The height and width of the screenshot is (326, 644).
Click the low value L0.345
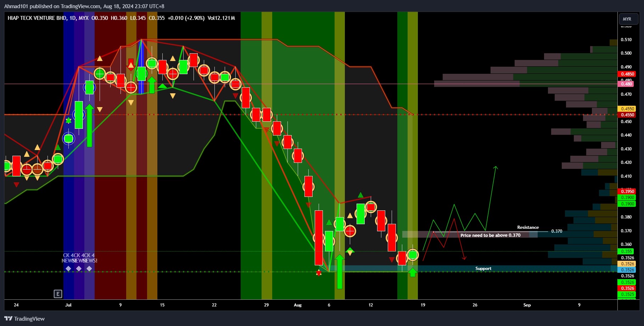tap(138, 18)
